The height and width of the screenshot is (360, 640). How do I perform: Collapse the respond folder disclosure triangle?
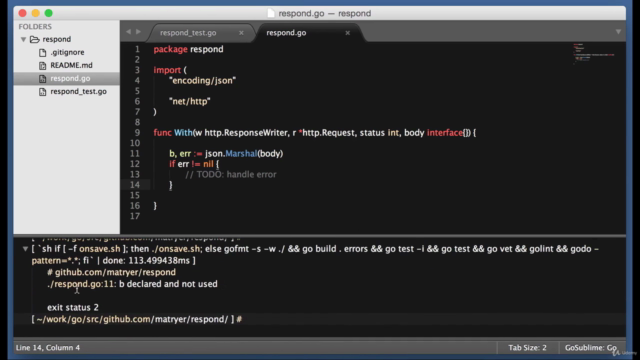pyautogui.click(x=23, y=40)
